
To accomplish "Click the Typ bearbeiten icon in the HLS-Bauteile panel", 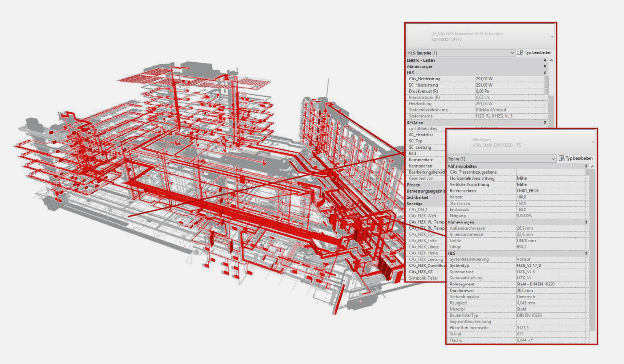I will pos(520,53).
